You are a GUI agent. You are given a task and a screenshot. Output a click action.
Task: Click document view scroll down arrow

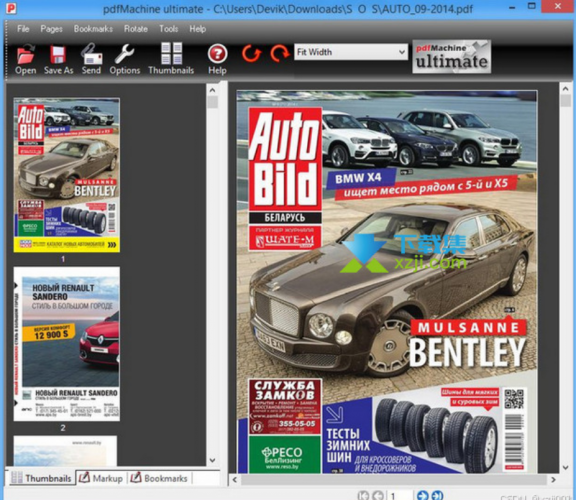coord(565,467)
